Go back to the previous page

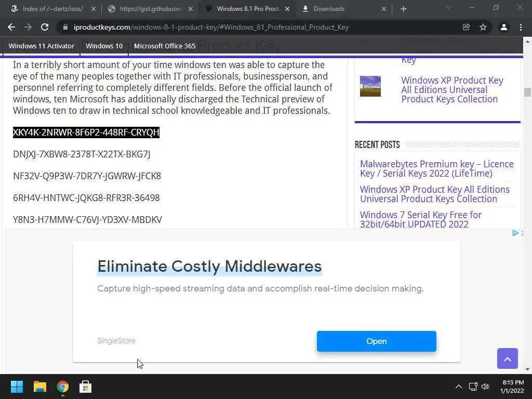[x=11, y=27]
